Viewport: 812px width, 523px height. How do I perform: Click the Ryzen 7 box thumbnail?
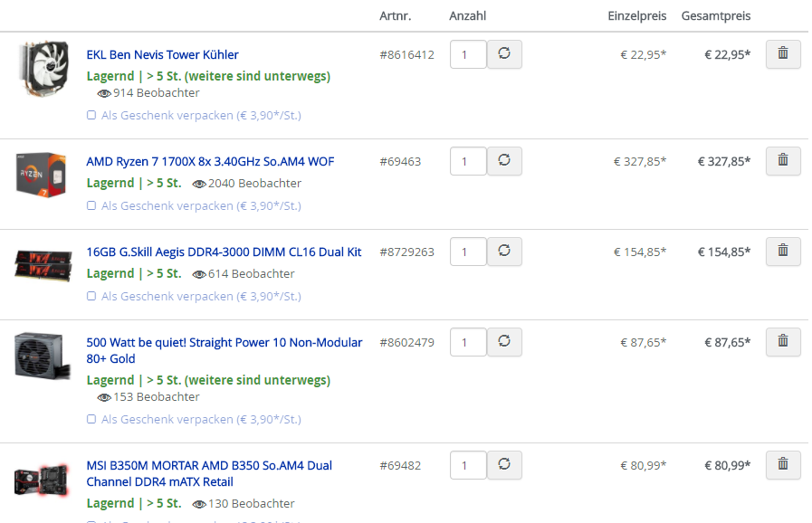coord(42,175)
